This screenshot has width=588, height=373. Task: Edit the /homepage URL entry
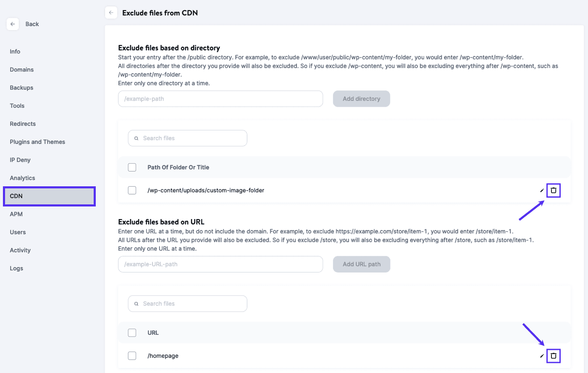pos(542,356)
